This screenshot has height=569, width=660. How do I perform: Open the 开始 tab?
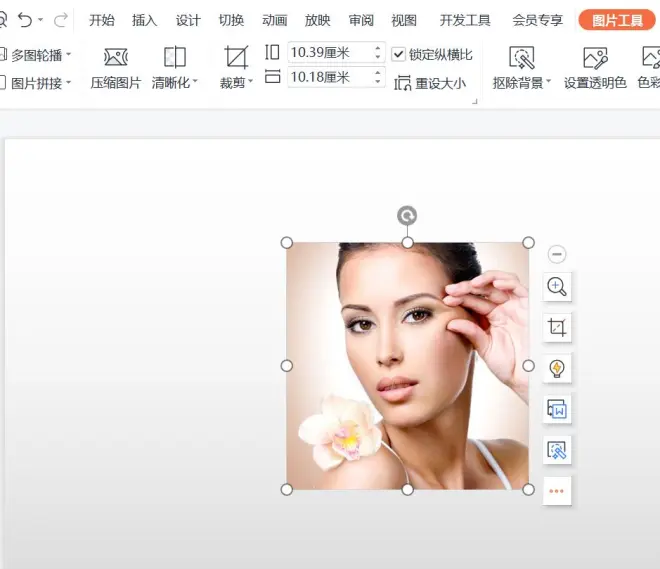(102, 20)
